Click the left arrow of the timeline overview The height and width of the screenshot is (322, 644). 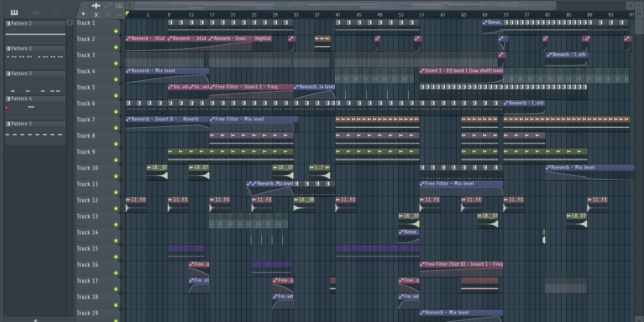(x=129, y=5)
